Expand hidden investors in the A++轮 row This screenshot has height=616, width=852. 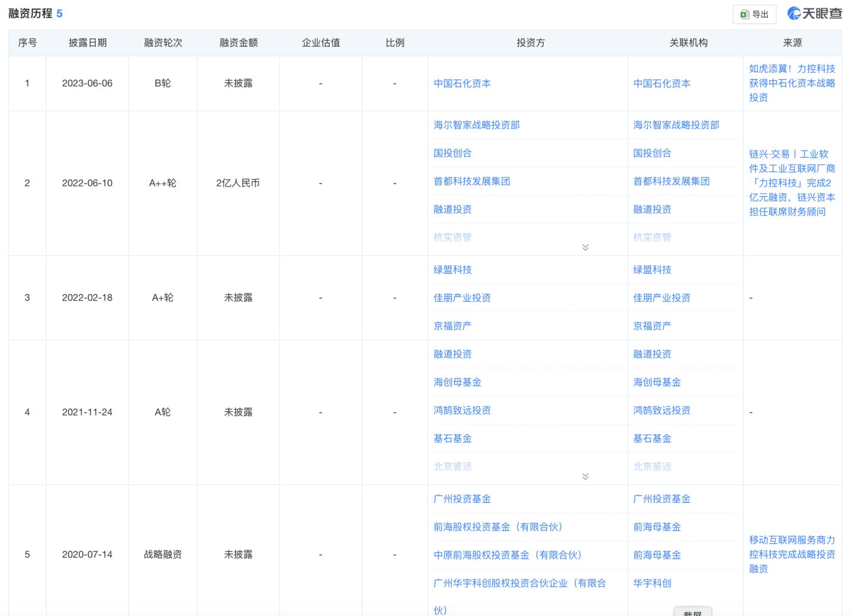coord(585,247)
